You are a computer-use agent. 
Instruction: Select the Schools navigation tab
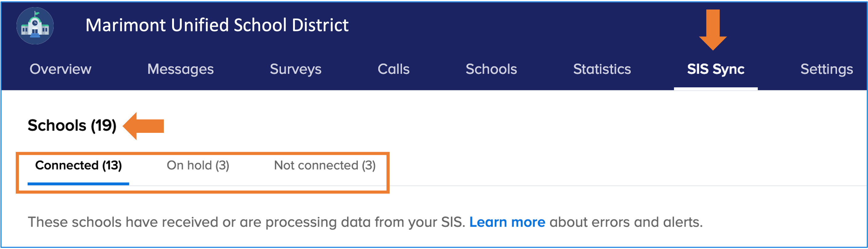[491, 69]
